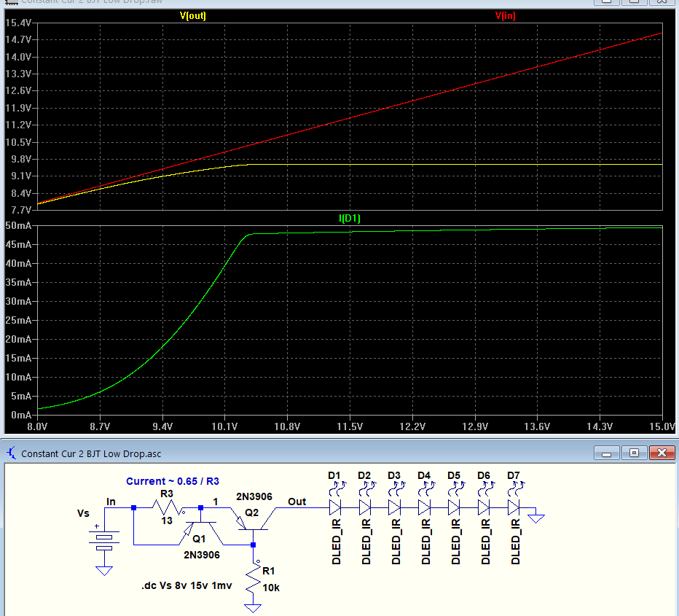Viewport: 679px width, 616px height.
Task: Click the 2N3906 label above Q2
Action: pos(254,496)
